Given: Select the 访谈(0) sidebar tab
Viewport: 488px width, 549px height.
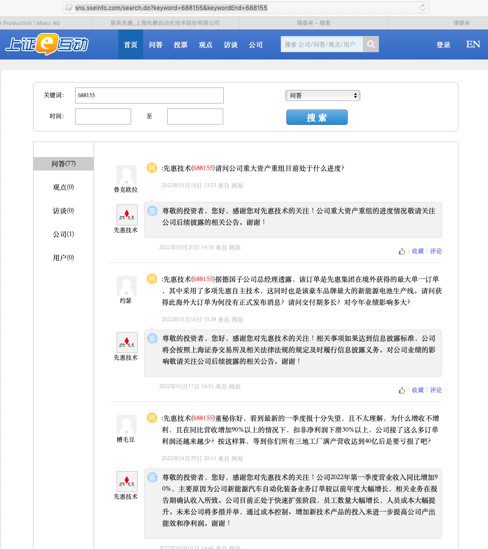Looking at the screenshot, I should [x=63, y=210].
